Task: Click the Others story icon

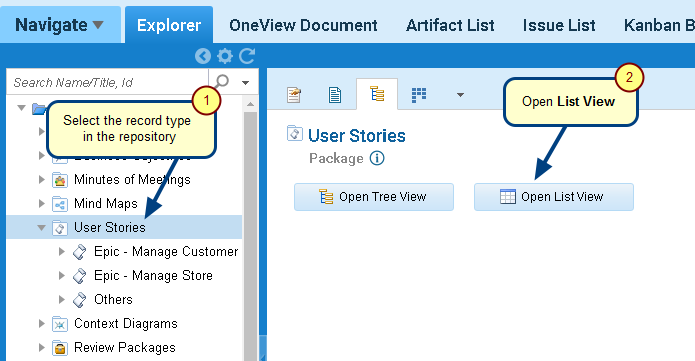Action: pos(80,300)
